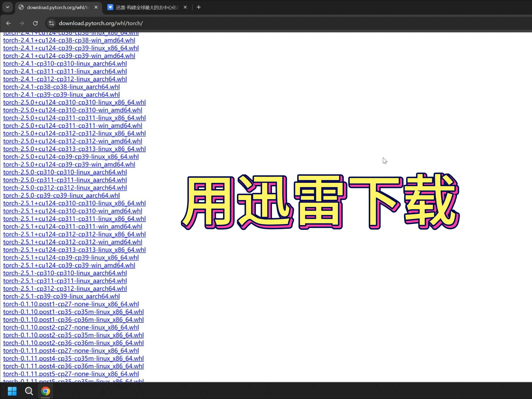
Task: Reload the current page
Action: (x=35, y=23)
